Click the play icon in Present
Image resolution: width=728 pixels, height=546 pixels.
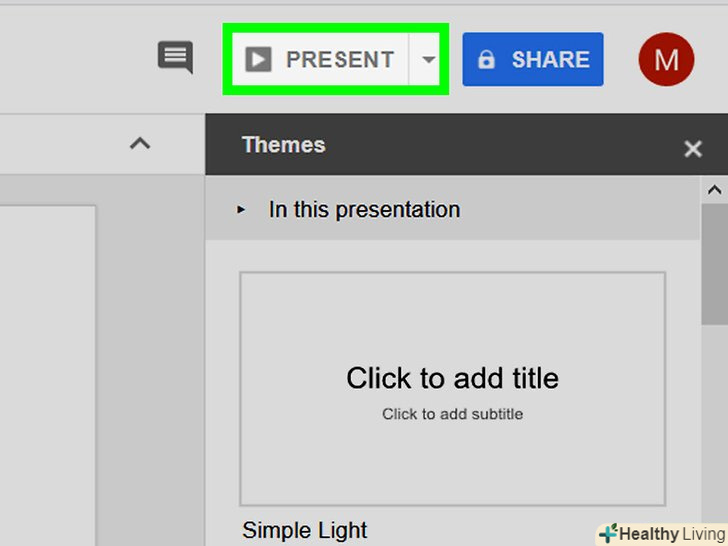click(258, 60)
